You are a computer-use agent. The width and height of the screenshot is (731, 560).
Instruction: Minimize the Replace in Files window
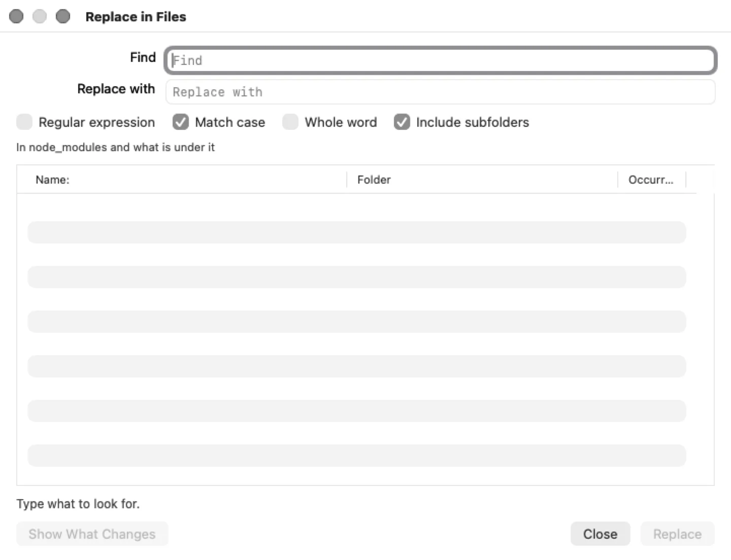(x=40, y=17)
